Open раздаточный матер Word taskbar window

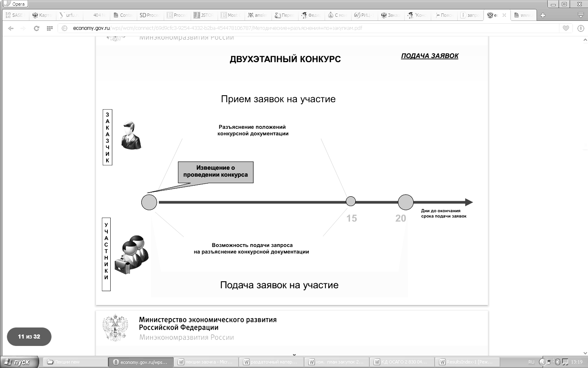pos(272,362)
